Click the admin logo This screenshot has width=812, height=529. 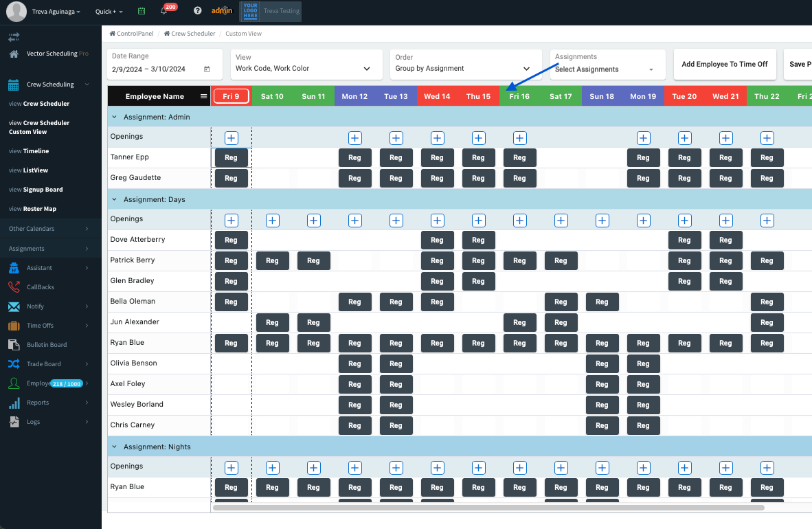coord(222,10)
